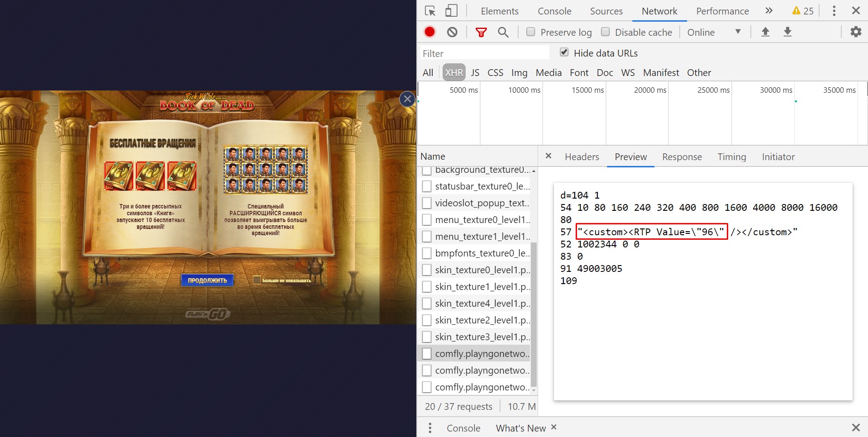This screenshot has width=868, height=437.
Task: Close the request details pane
Action: 548,156
